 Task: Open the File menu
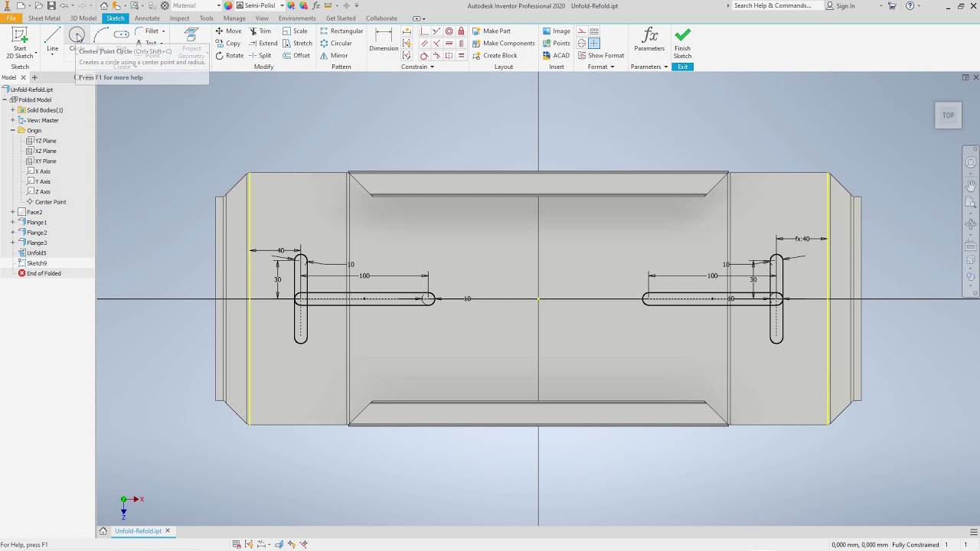11,18
